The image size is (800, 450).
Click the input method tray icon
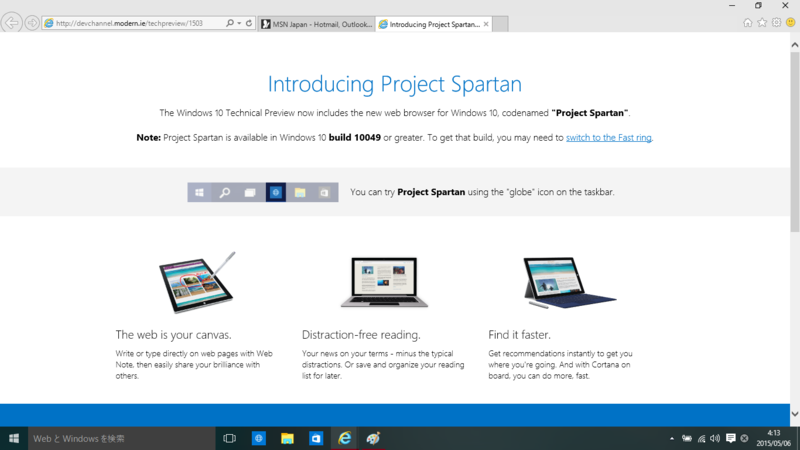click(x=744, y=438)
